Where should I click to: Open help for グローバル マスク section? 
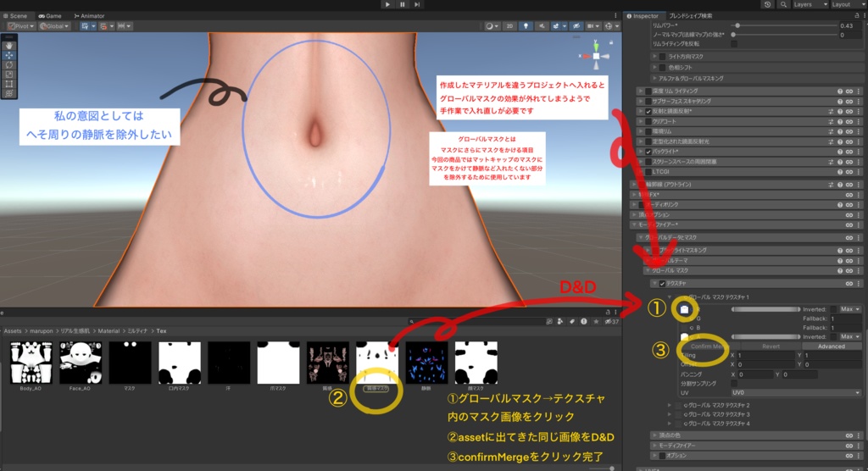point(840,271)
